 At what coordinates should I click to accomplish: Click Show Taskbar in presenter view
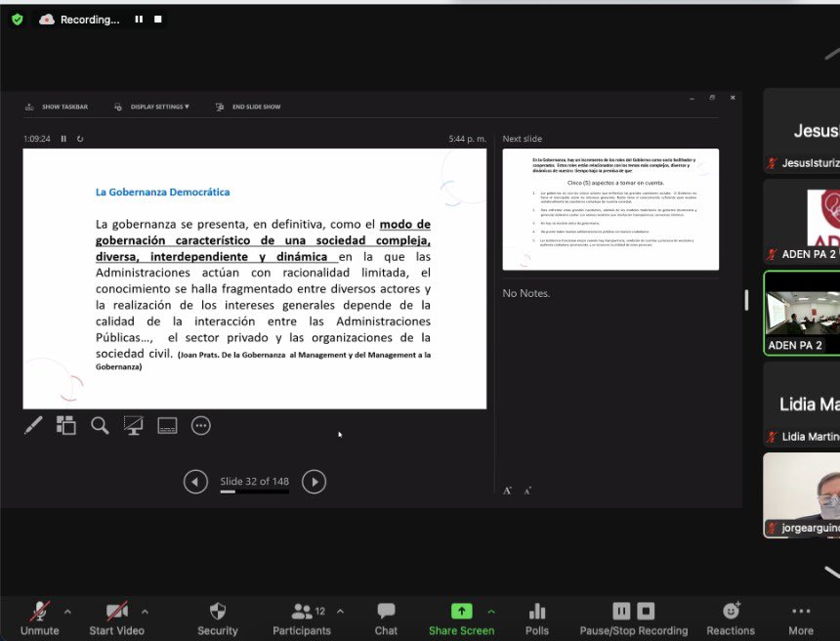click(57, 107)
